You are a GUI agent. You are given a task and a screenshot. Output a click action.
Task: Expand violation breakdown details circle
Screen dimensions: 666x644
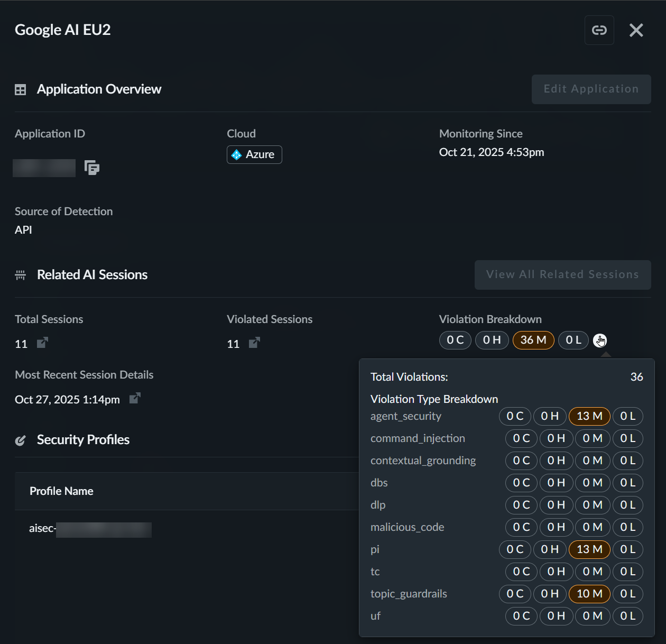coord(600,341)
